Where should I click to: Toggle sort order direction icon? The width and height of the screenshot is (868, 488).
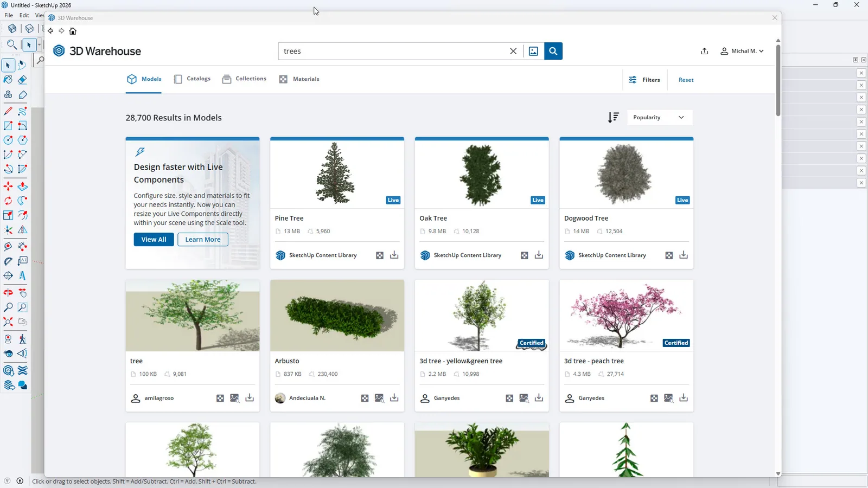click(x=614, y=117)
